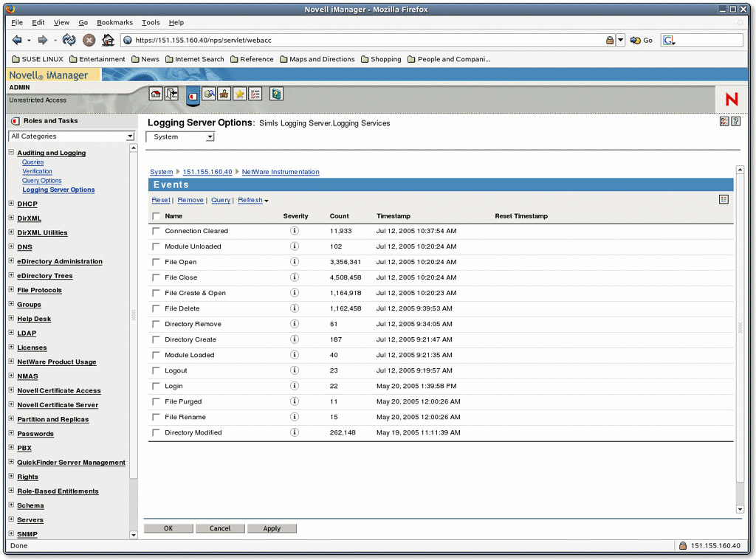This screenshot has width=756, height=560.
Task: Check the File Purged event checkbox
Action: (x=156, y=401)
